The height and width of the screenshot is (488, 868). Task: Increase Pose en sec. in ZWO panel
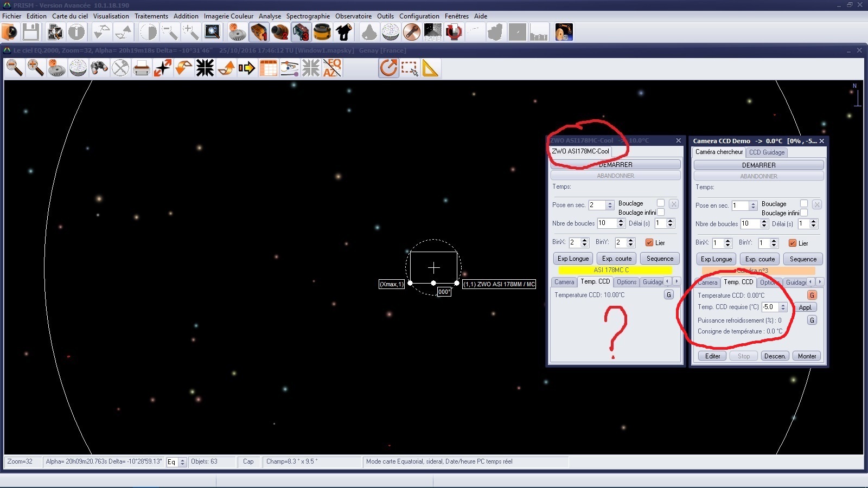pos(610,203)
